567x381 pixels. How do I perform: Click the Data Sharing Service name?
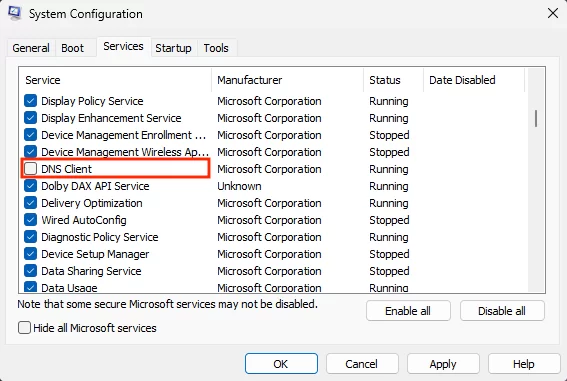point(91,271)
